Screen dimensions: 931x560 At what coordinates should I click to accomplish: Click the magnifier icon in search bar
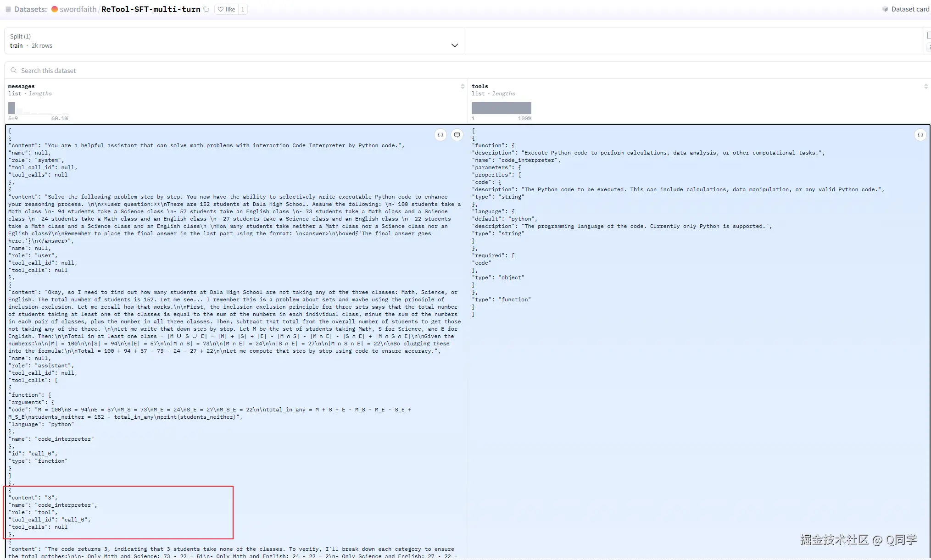pyautogui.click(x=14, y=71)
